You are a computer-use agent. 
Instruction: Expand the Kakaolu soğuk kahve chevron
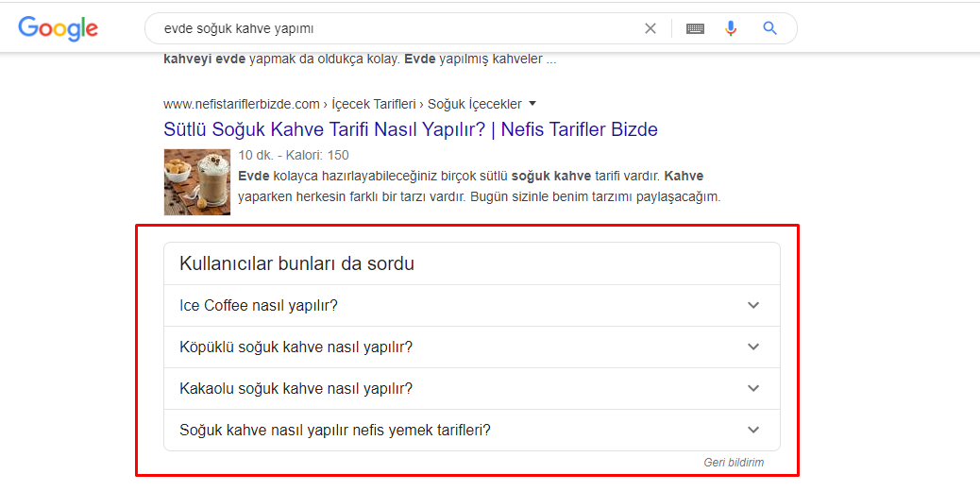coord(753,389)
